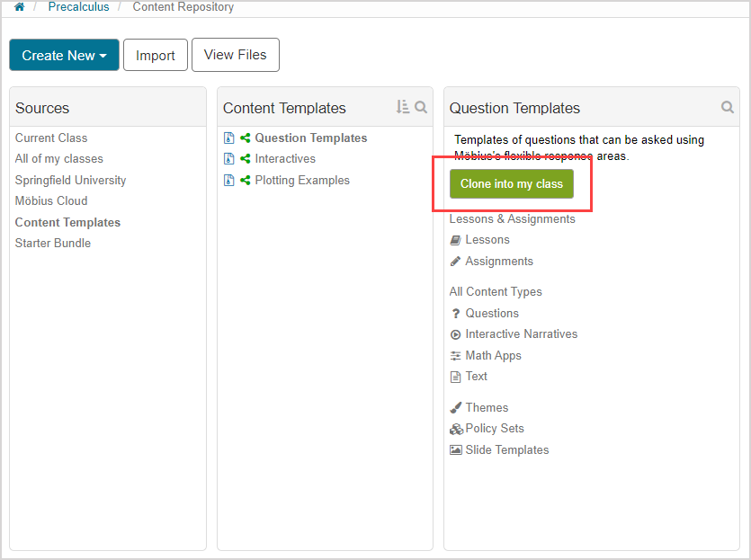Select the Questions question-mark icon

pyautogui.click(x=456, y=313)
